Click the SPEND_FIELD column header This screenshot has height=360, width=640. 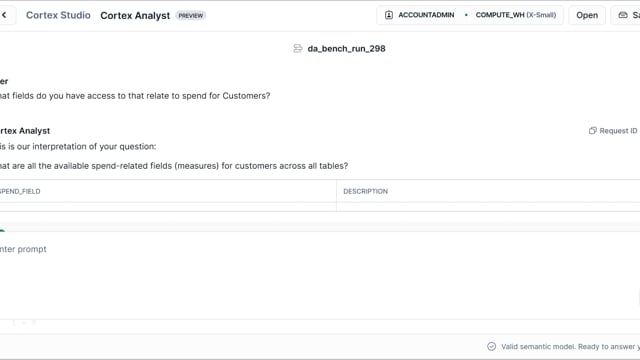tap(20, 191)
